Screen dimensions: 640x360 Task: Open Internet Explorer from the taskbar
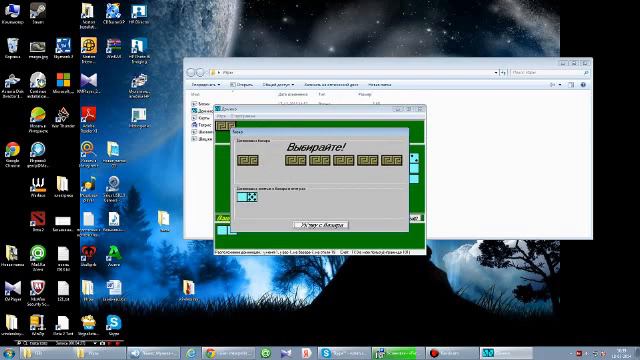click(191, 353)
